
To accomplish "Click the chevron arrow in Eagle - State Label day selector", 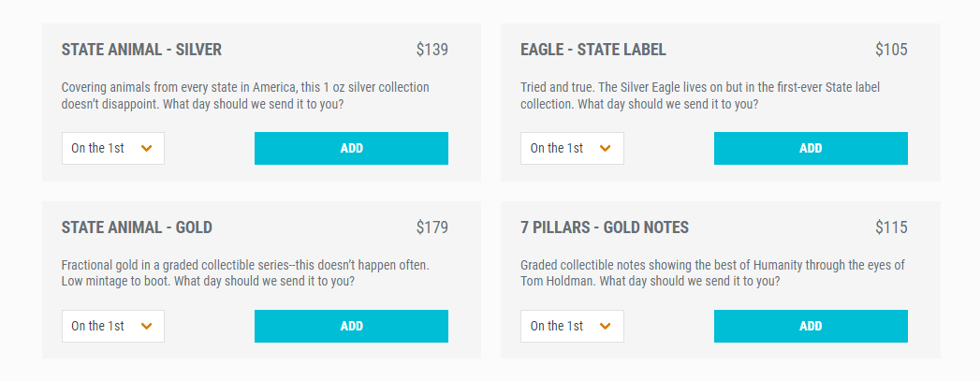I will pyautogui.click(x=605, y=148).
